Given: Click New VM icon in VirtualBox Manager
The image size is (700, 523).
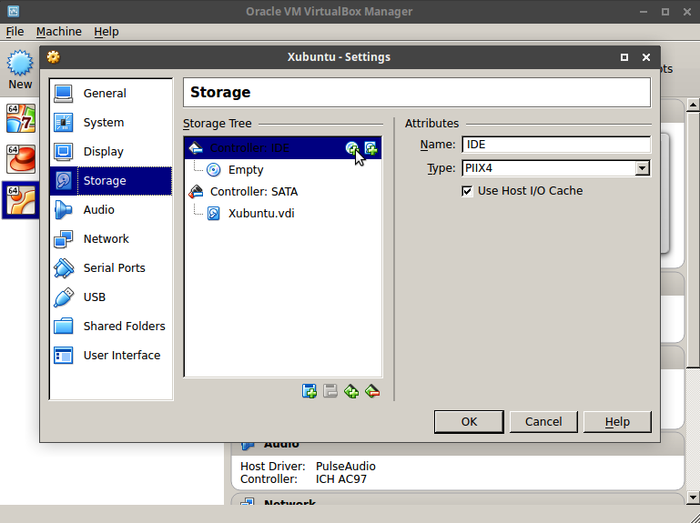Looking at the screenshot, I should tap(20, 70).
